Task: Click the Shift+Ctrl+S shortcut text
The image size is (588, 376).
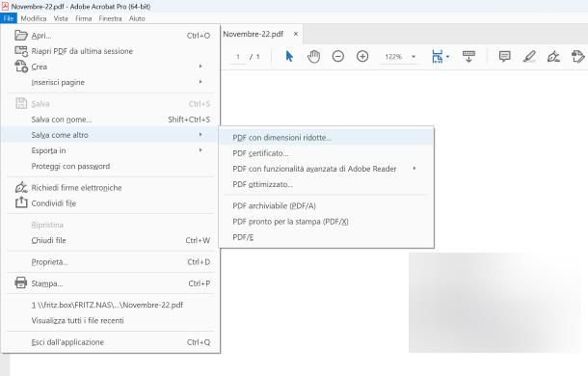Action: pyautogui.click(x=189, y=120)
